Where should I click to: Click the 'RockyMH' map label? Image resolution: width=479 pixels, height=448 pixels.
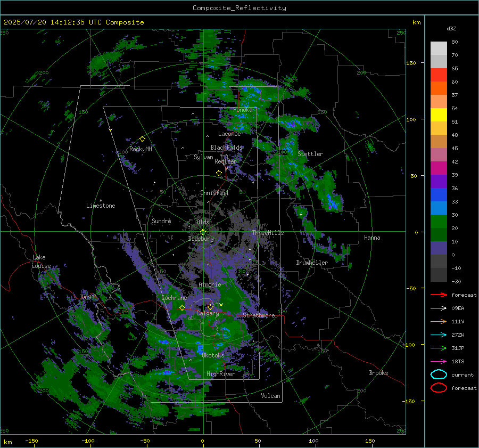141,149
